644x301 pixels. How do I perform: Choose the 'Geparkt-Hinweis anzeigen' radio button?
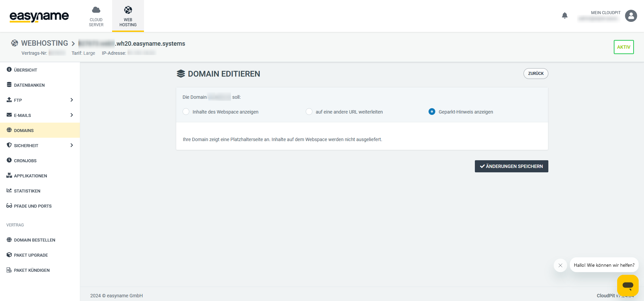tap(432, 112)
